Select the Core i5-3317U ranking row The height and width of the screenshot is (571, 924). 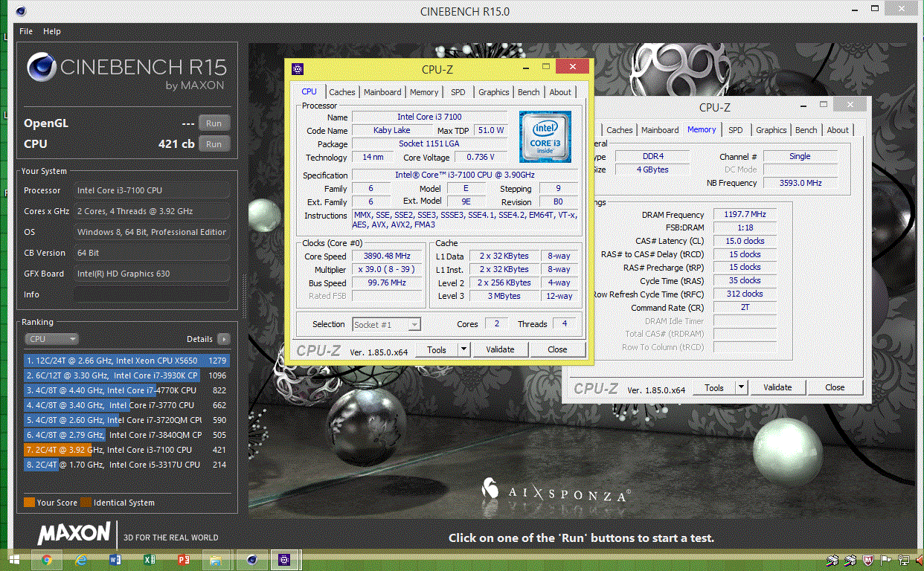pyautogui.click(x=126, y=465)
